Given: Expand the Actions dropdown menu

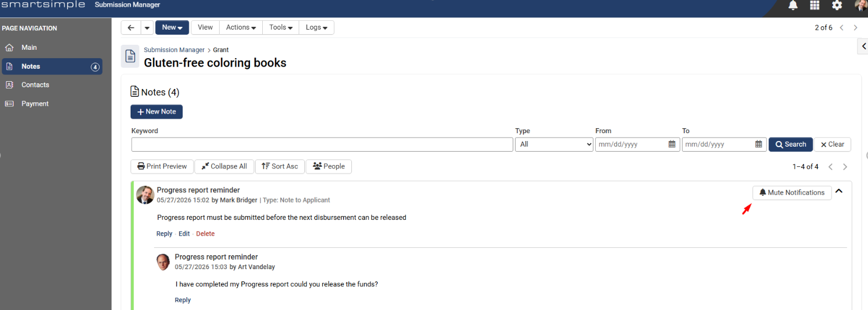Looking at the screenshot, I should pos(241,27).
